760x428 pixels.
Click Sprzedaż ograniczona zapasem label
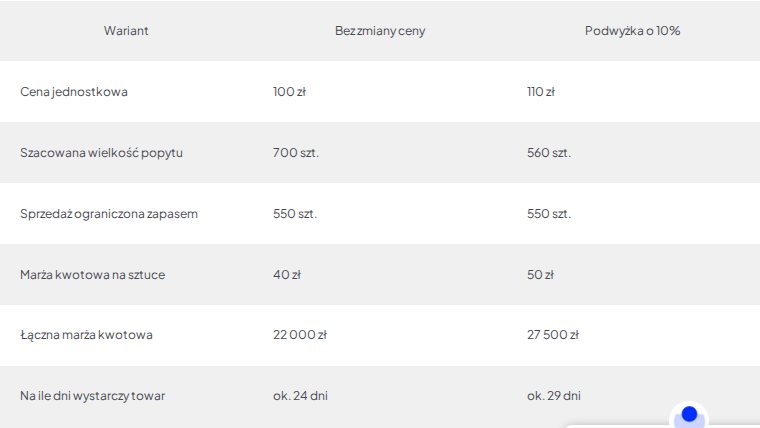[x=109, y=214]
